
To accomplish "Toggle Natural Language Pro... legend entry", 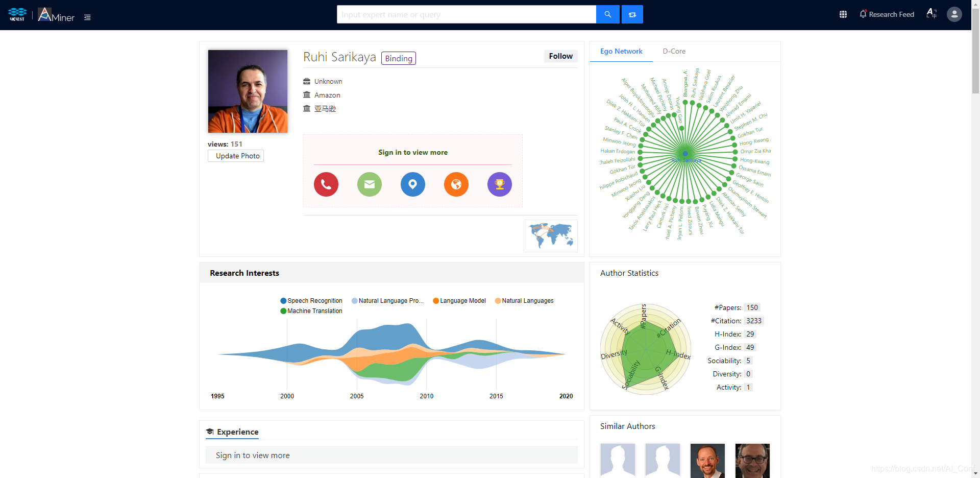I will point(387,301).
